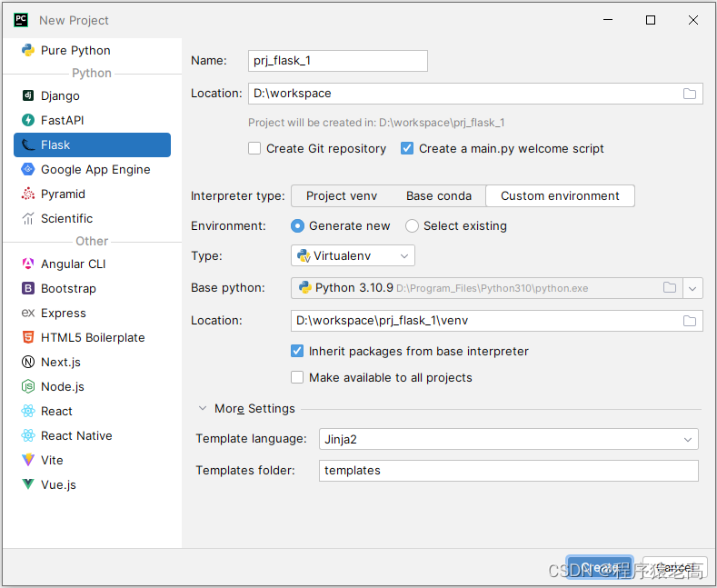717x588 pixels.
Task: Click the Flask horn icon
Action: [28, 145]
